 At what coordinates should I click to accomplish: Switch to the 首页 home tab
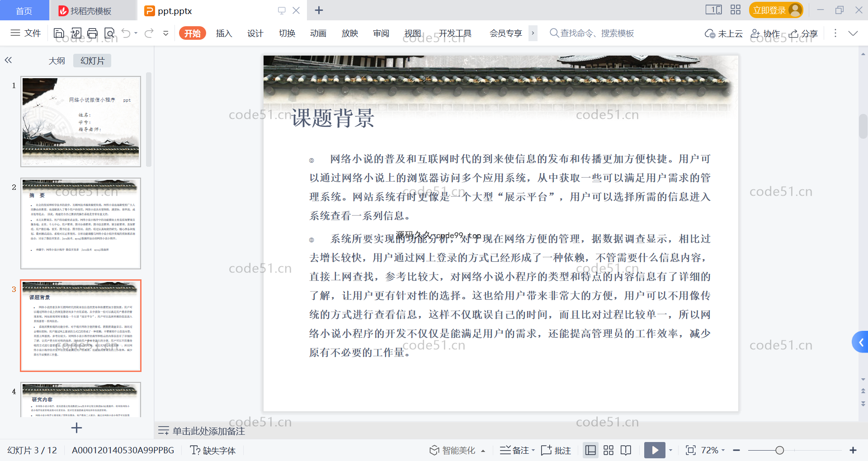tap(24, 11)
